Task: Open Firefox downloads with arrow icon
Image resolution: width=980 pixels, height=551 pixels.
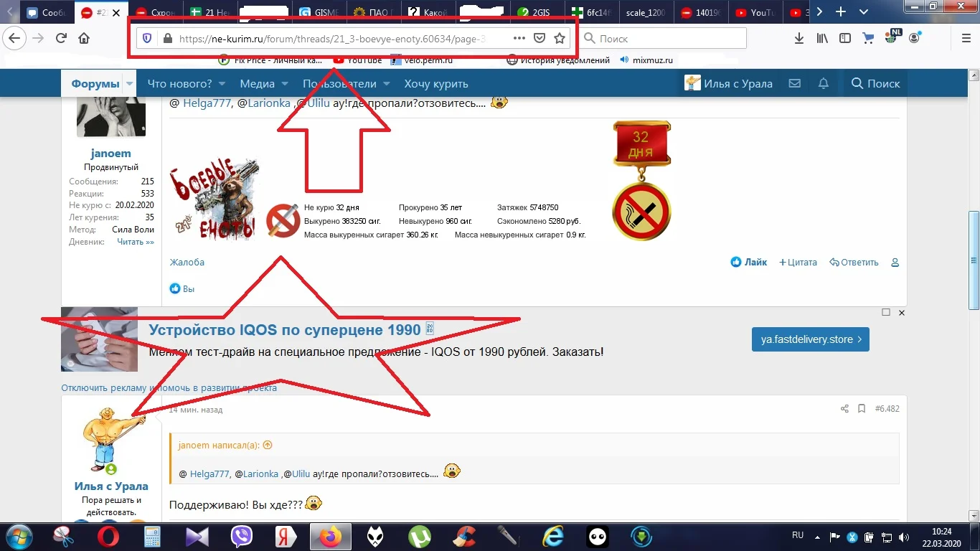Action: pos(798,37)
